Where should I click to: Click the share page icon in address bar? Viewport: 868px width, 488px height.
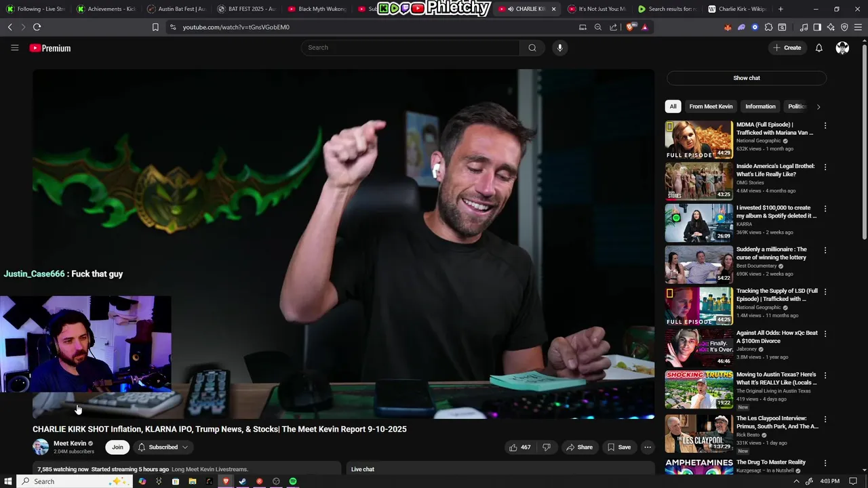pyautogui.click(x=613, y=27)
